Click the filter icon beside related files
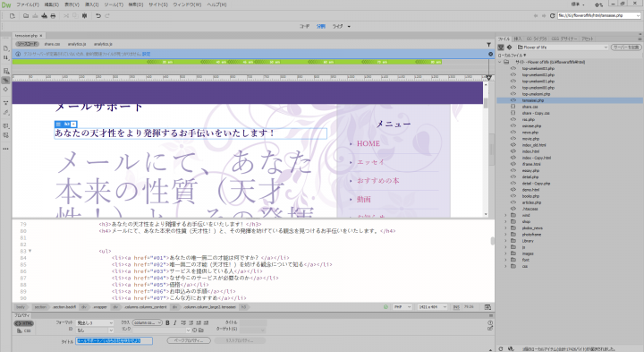The height and width of the screenshot is (352, 644). pos(488,44)
